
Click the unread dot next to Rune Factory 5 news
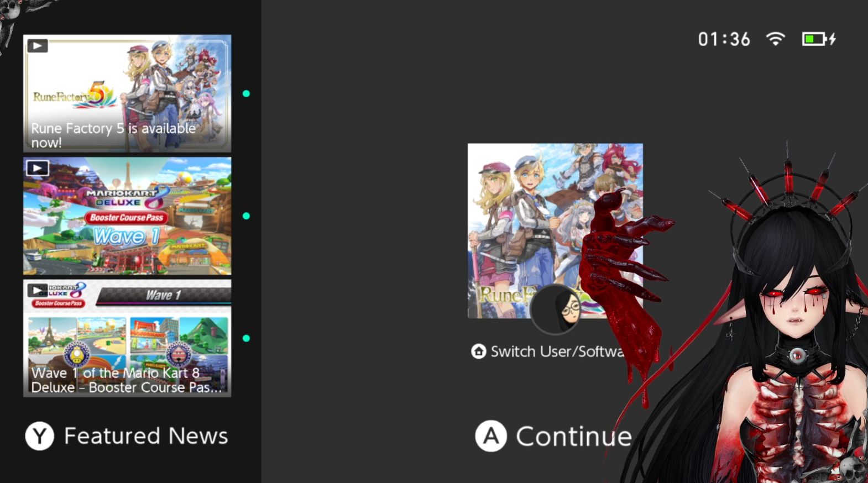(x=246, y=93)
